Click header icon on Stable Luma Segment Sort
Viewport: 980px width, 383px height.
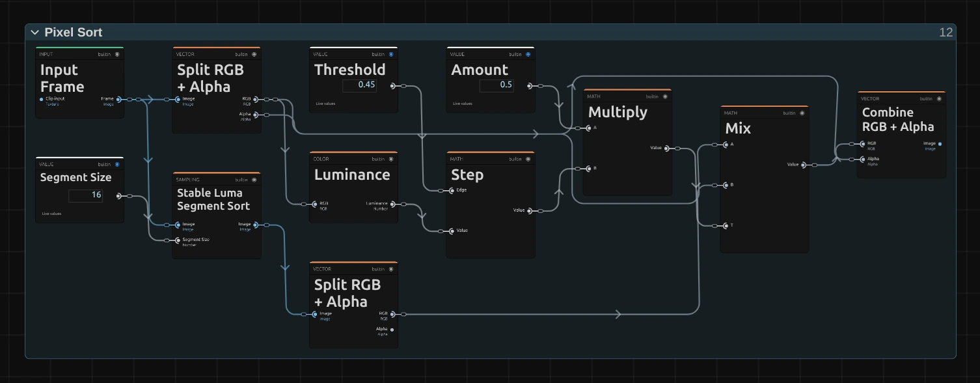(254, 180)
